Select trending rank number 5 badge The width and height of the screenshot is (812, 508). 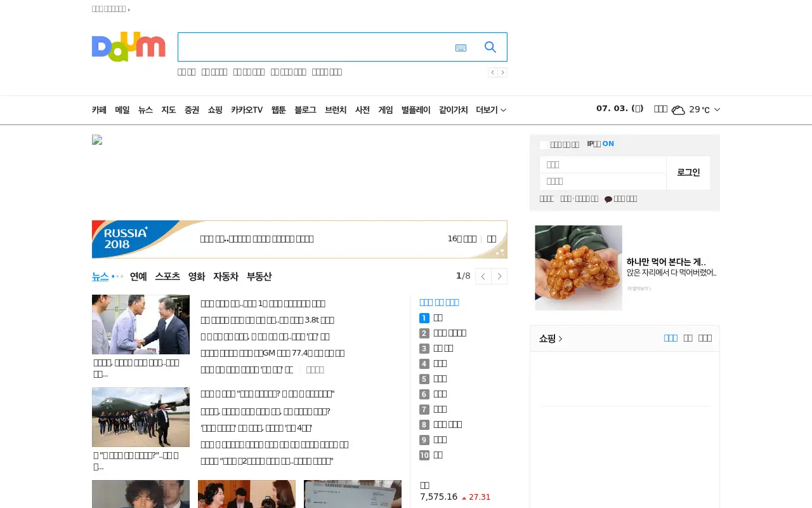[424, 379]
